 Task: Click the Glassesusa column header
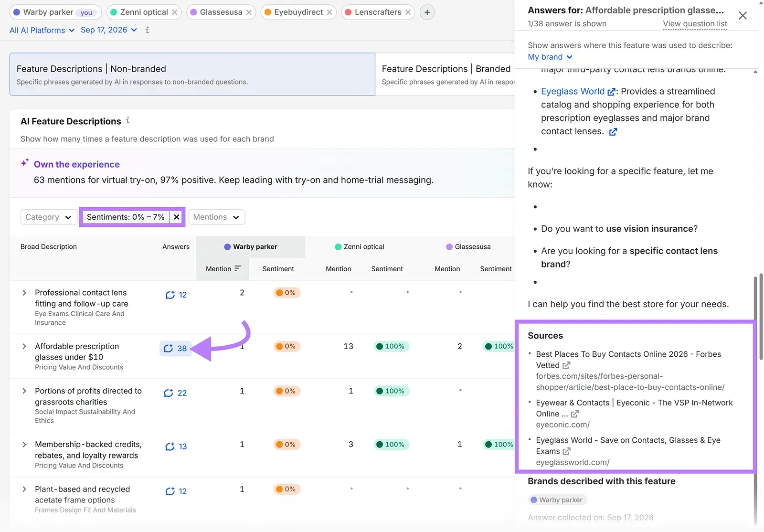[468, 247]
